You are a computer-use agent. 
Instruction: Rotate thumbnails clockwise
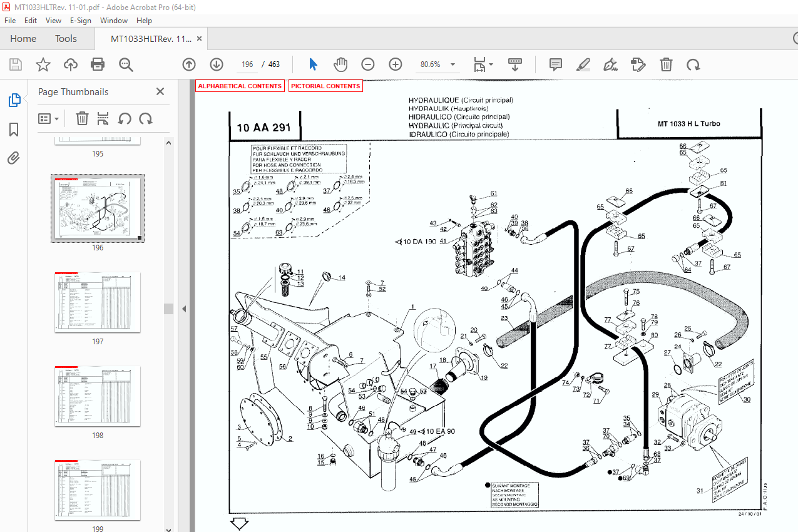[x=146, y=118]
